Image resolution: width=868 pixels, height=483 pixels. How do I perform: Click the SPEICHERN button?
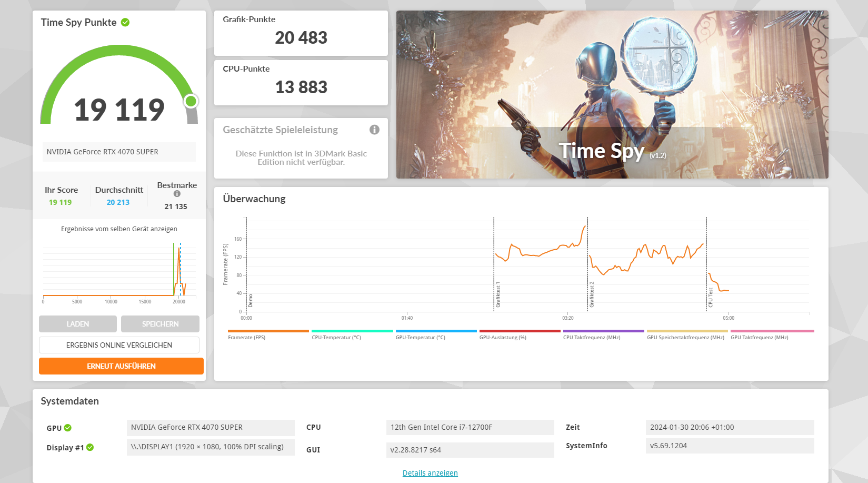160,324
